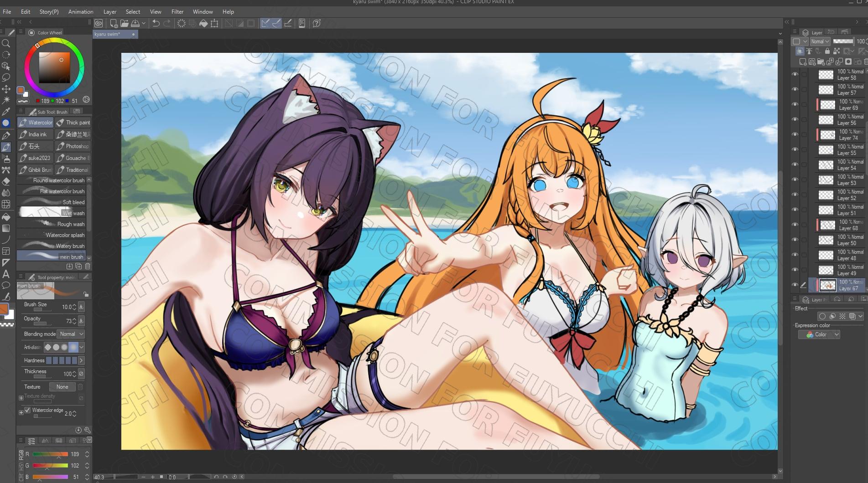
Task: Select the Zoom (magnifier) tool
Action: (x=6, y=43)
